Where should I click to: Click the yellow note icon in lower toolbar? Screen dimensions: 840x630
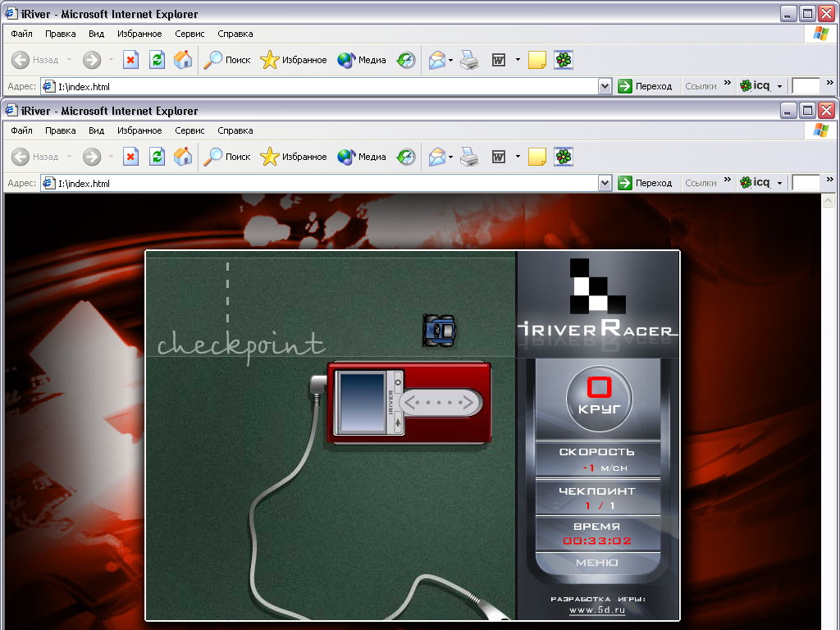pos(537,157)
